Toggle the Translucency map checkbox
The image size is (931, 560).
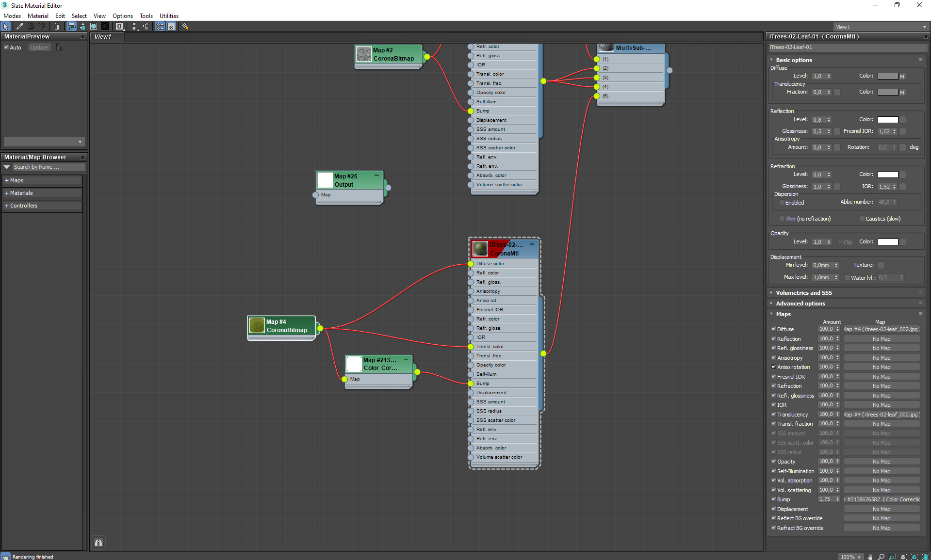coord(774,414)
